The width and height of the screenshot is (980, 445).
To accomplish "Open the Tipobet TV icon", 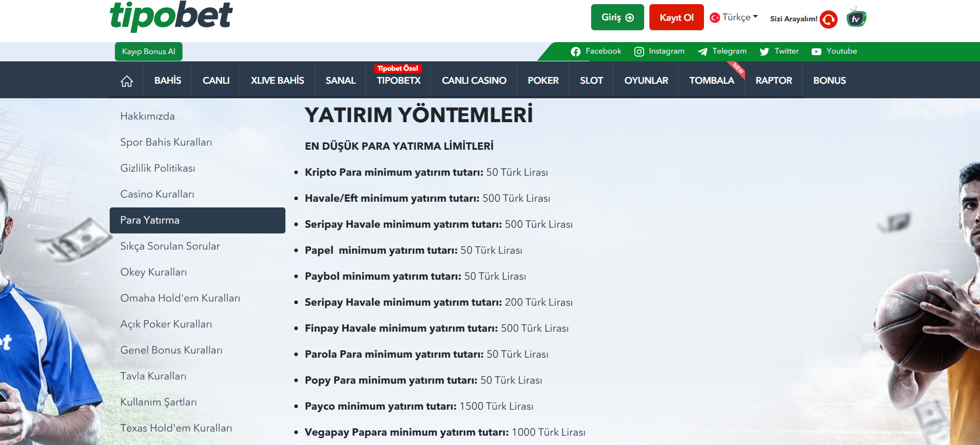I will [856, 18].
